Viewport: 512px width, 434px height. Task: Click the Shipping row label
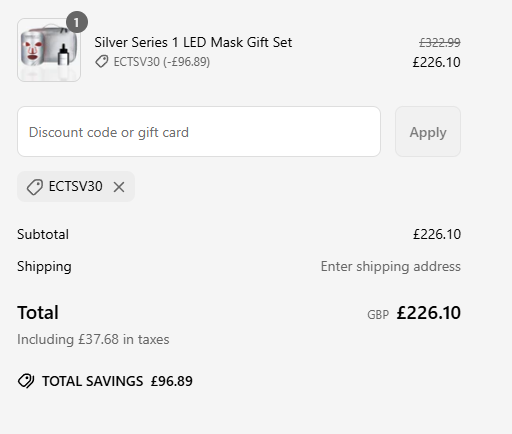point(44,266)
